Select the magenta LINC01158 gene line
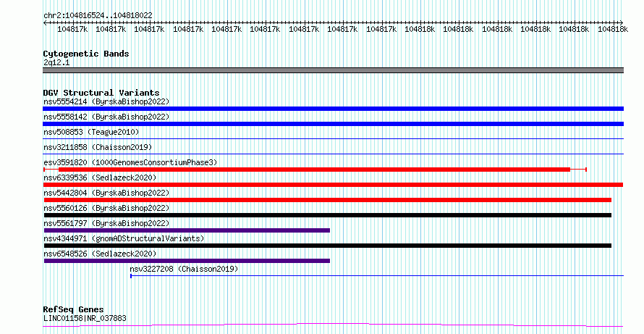 click(333, 325)
